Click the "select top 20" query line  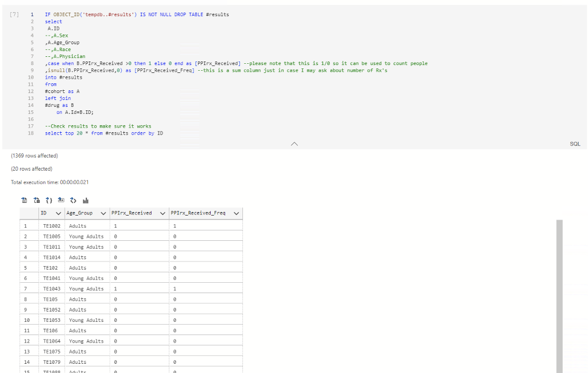(104, 133)
